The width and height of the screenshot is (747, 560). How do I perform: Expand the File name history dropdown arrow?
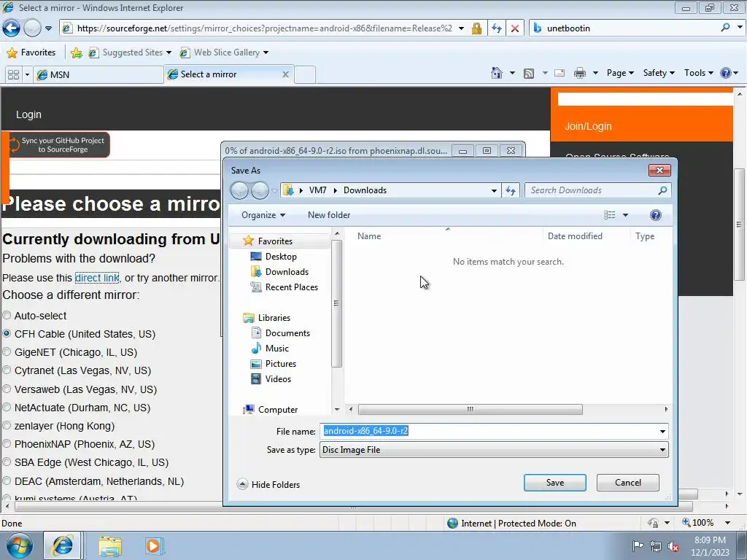pos(662,432)
